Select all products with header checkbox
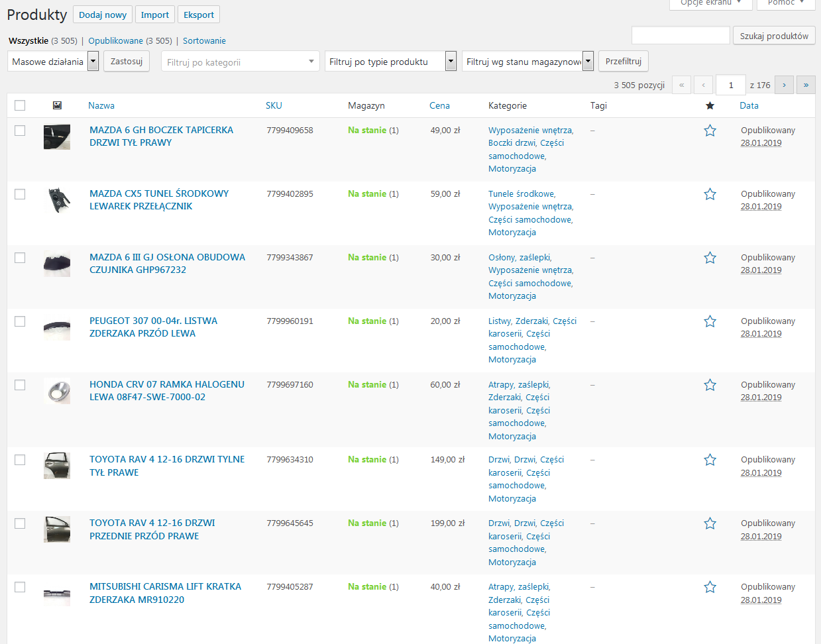 click(20, 105)
